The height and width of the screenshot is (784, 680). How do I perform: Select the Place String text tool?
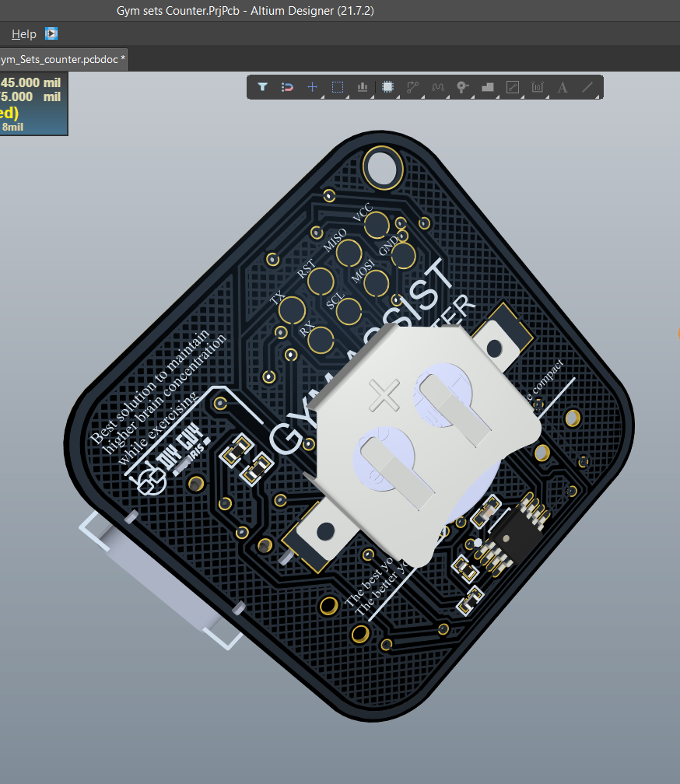(x=563, y=87)
